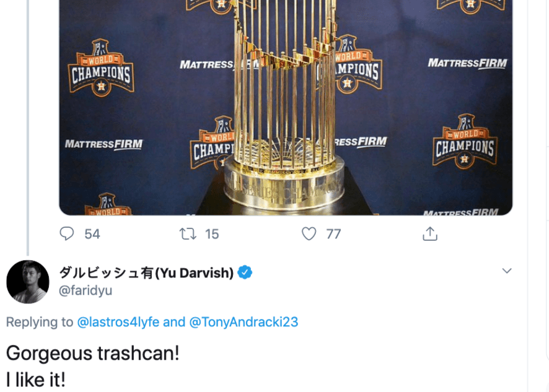Expand the tweet options chevron

(507, 271)
